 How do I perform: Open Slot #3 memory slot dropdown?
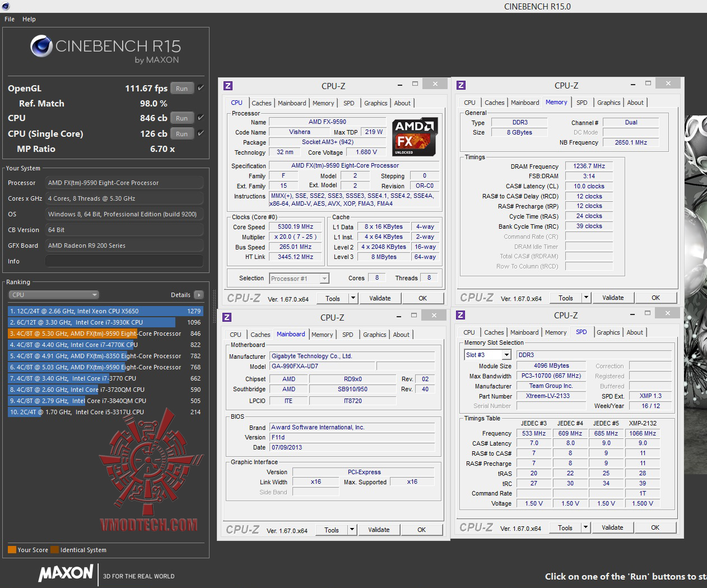(x=488, y=355)
